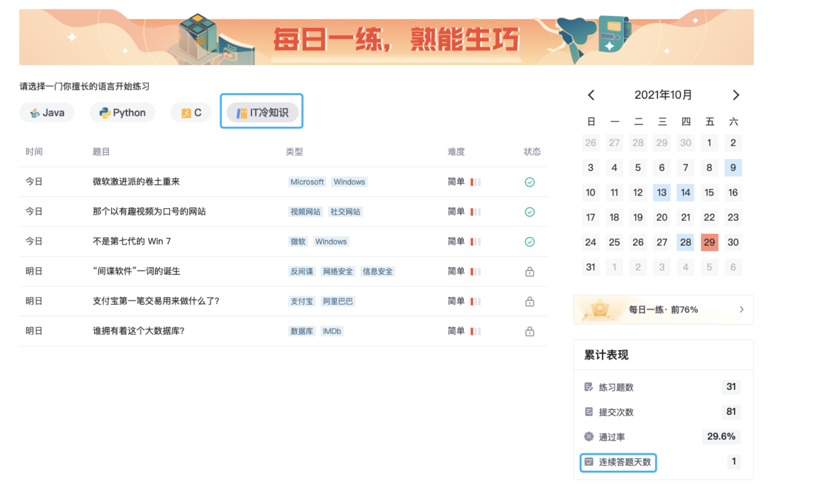
Task: Click 通过率 value 29.6%
Action: click(x=721, y=437)
